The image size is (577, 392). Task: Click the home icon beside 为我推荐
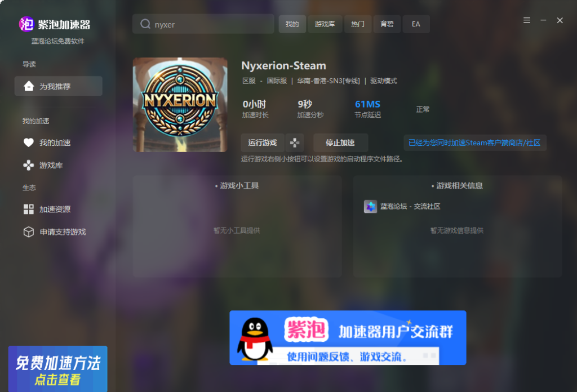29,86
